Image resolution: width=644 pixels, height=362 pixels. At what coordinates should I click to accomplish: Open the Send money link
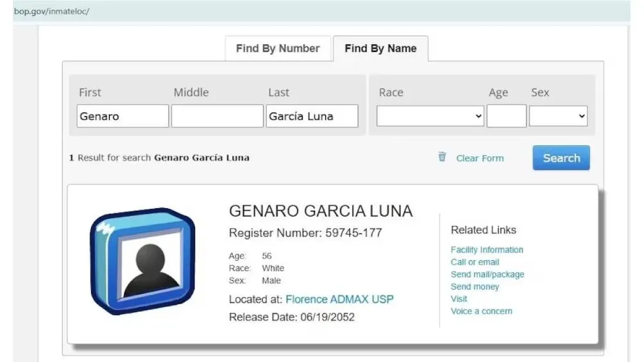475,286
